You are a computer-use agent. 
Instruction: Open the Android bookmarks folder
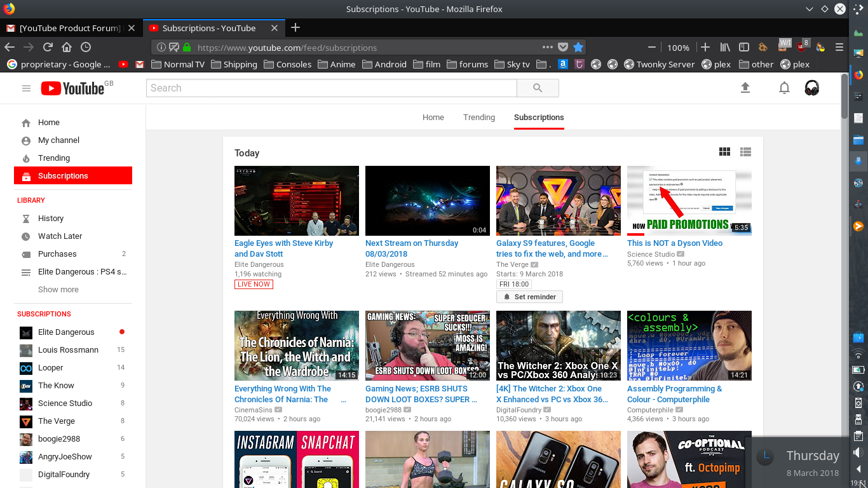pyautogui.click(x=384, y=64)
